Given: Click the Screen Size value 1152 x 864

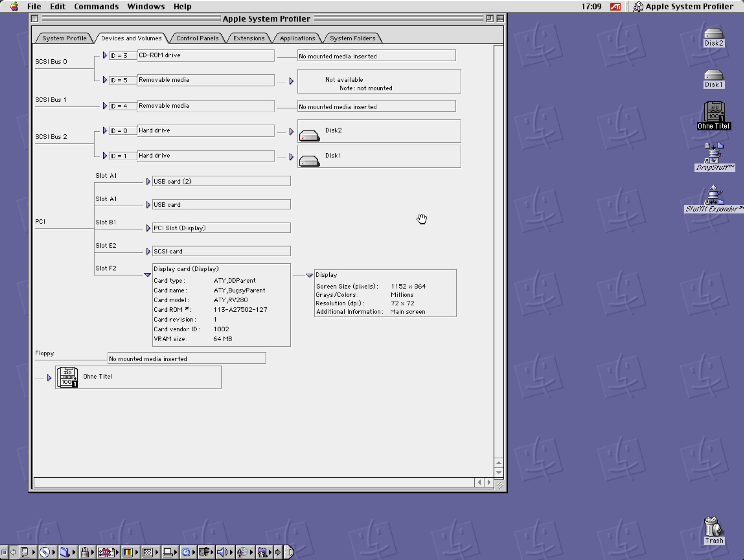Looking at the screenshot, I should pyautogui.click(x=408, y=286).
